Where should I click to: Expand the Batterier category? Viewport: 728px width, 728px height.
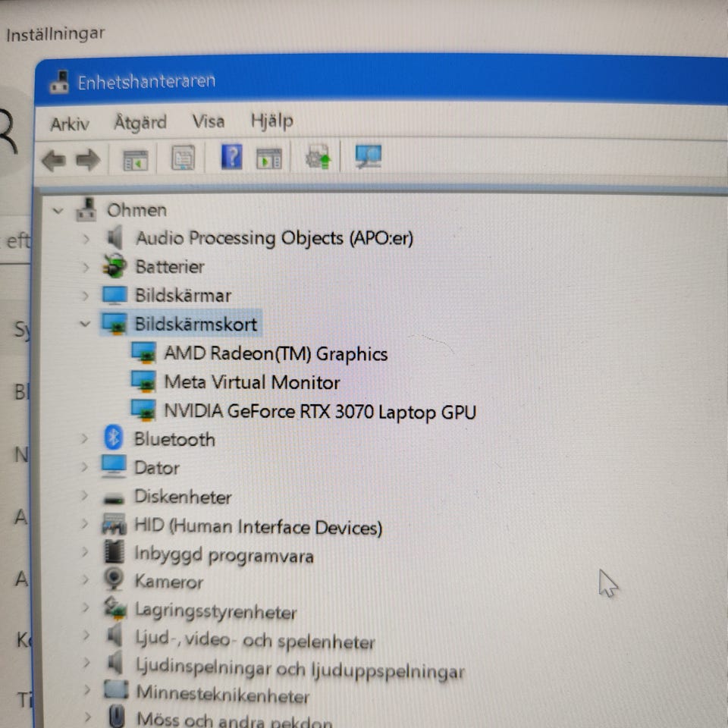click(x=86, y=268)
